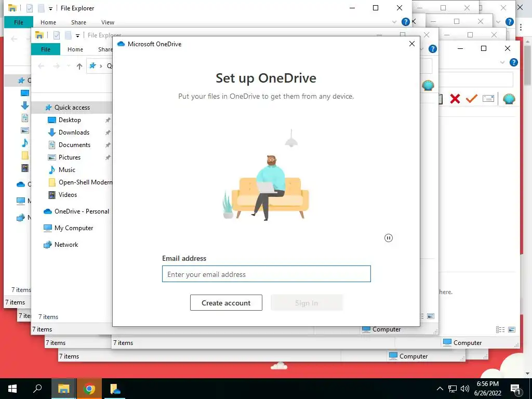Open the Home tab in the File Explorer showing Quick access tree
This screenshot has width=532, height=399.
75,49
